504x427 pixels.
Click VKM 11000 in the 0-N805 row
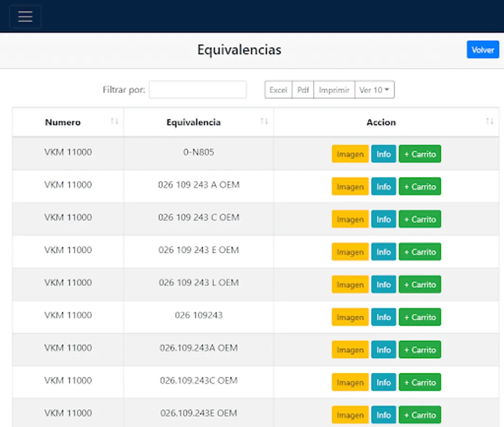(x=68, y=152)
